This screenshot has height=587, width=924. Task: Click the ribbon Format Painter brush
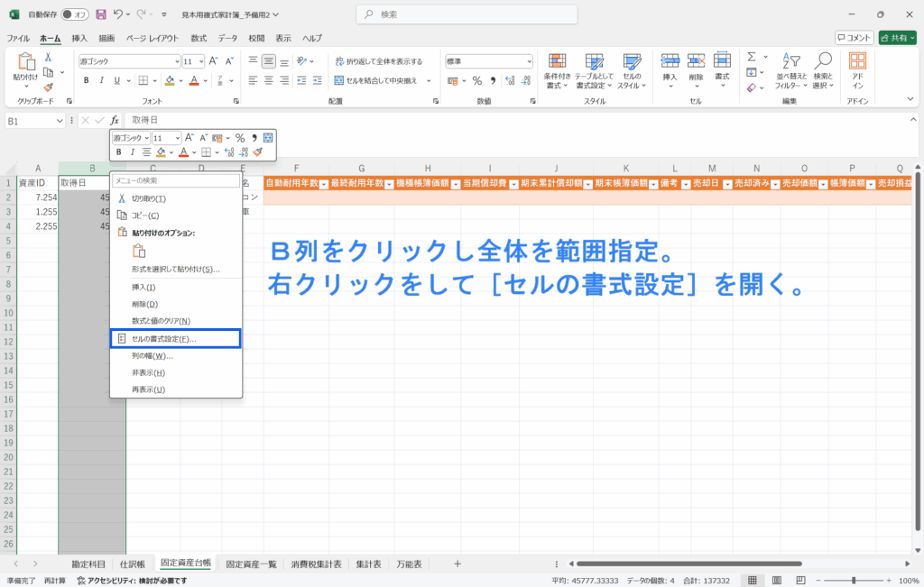point(49,87)
